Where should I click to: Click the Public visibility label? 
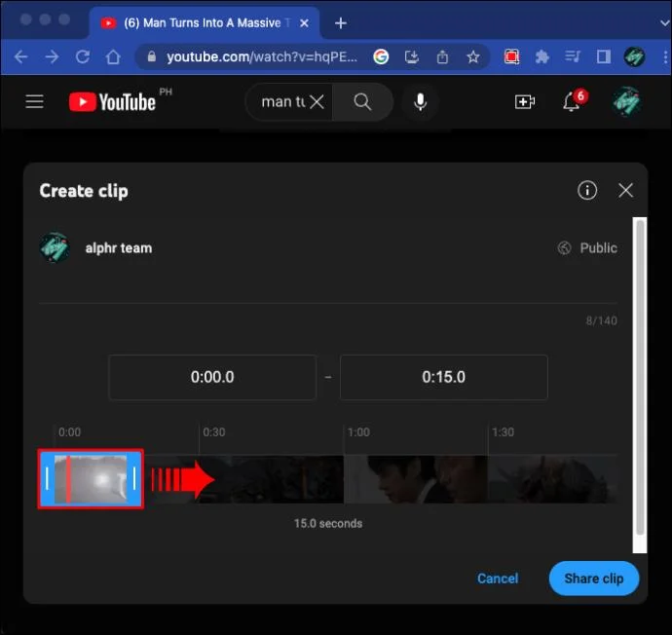(598, 248)
